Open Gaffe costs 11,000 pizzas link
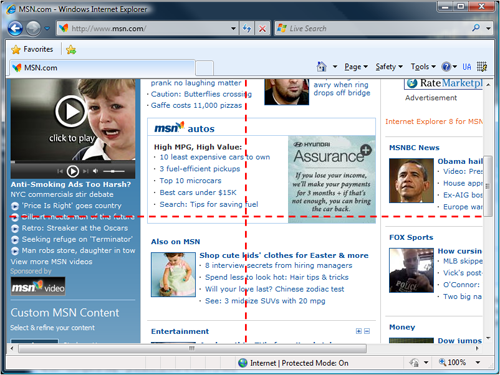This screenshot has width=500, height=375. [196, 105]
